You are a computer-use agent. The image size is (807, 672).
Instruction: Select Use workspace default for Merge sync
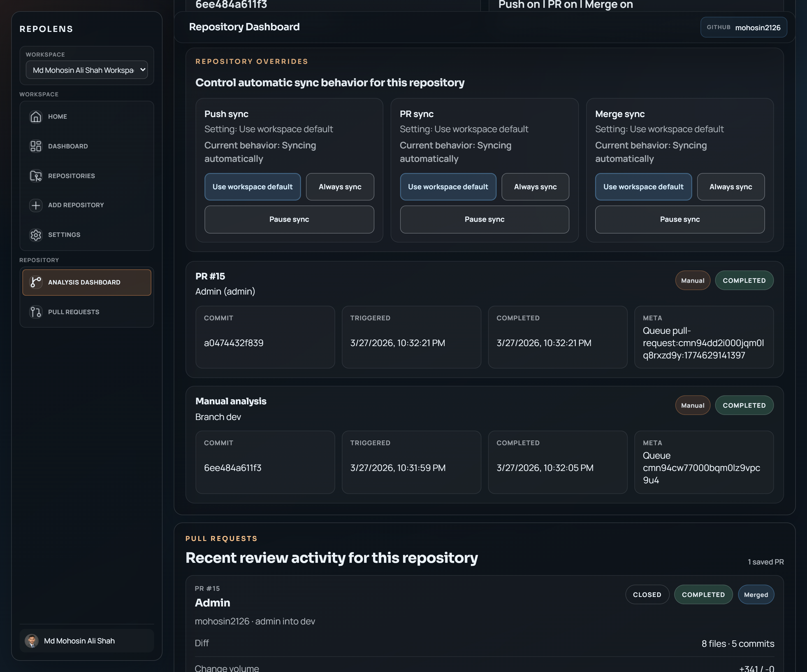[643, 187]
